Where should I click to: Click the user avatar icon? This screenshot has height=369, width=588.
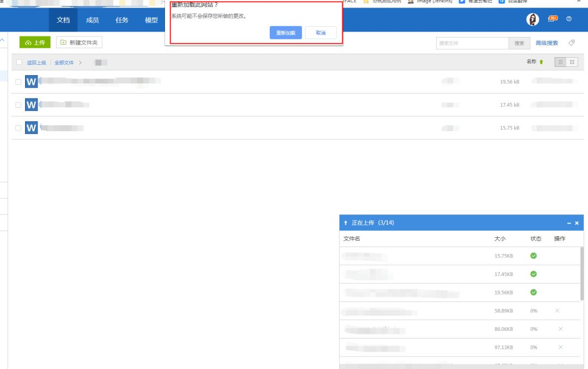point(532,20)
